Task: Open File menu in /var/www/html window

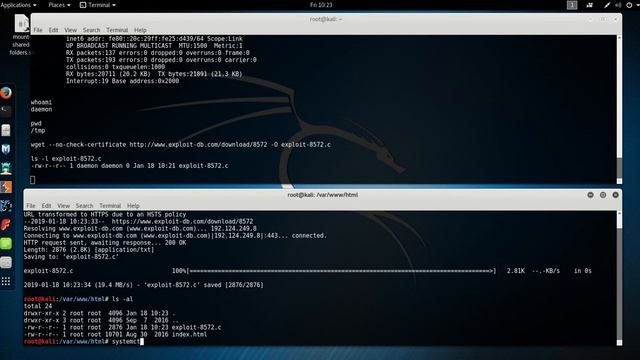Action: (31, 206)
